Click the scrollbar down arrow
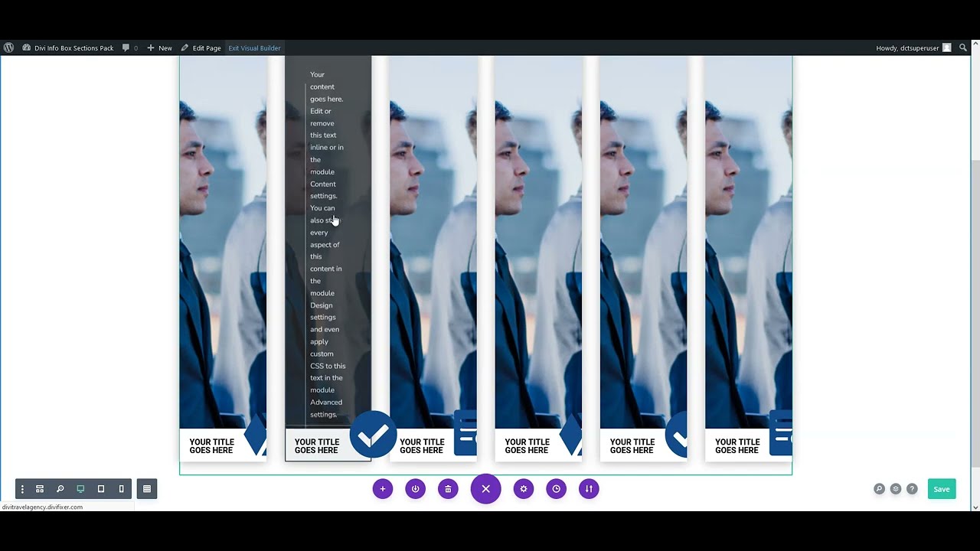The height and width of the screenshot is (551, 980). 975,507
